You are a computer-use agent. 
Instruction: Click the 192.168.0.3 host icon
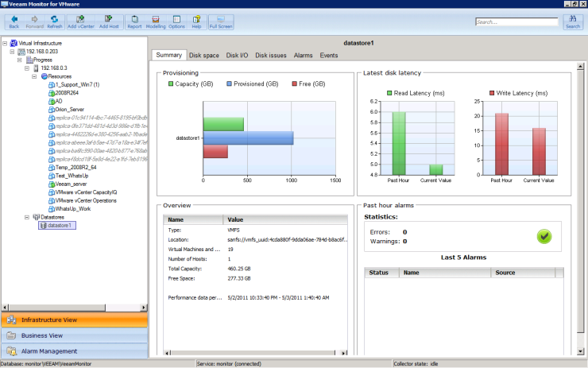[36, 68]
